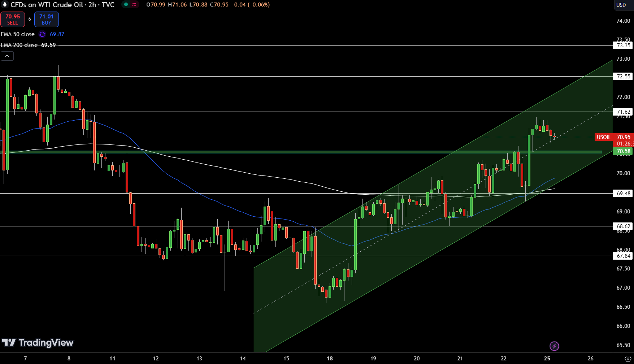Click the 74.00 price scale value
The height and width of the screenshot is (364, 634).
tap(623, 21)
